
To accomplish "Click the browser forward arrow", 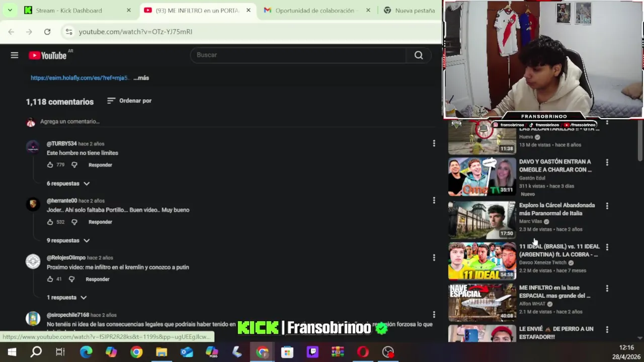I will (x=29, y=32).
